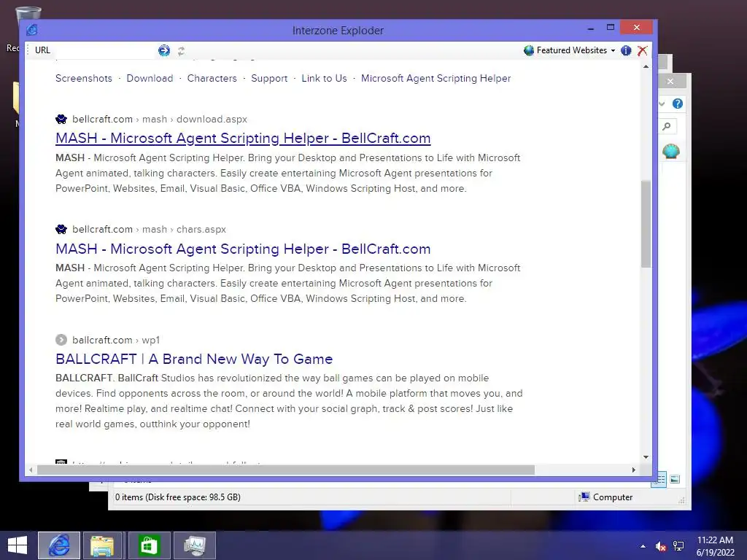The width and height of the screenshot is (747, 560).
Task: Open the BALLCRAFT A Brand New Way To Game result
Action: [x=194, y=359]
